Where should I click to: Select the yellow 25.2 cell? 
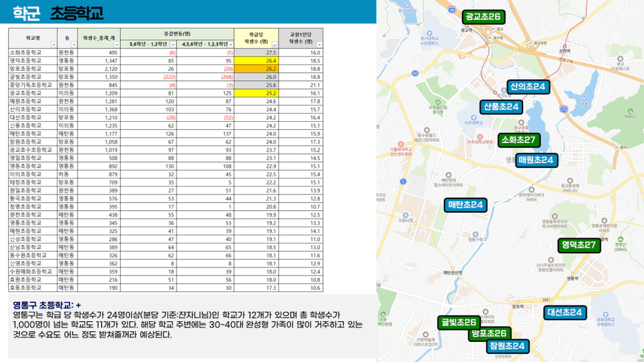[256, 93]
